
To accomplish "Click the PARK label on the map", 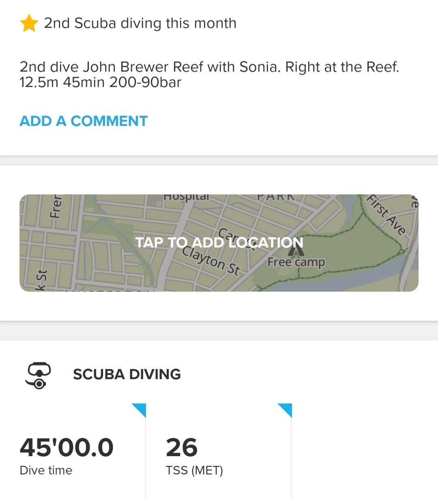I will pos(277,197).
